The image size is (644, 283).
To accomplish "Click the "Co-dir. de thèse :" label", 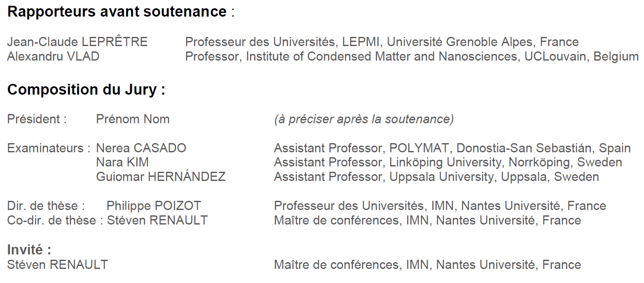I will [55, 220].
